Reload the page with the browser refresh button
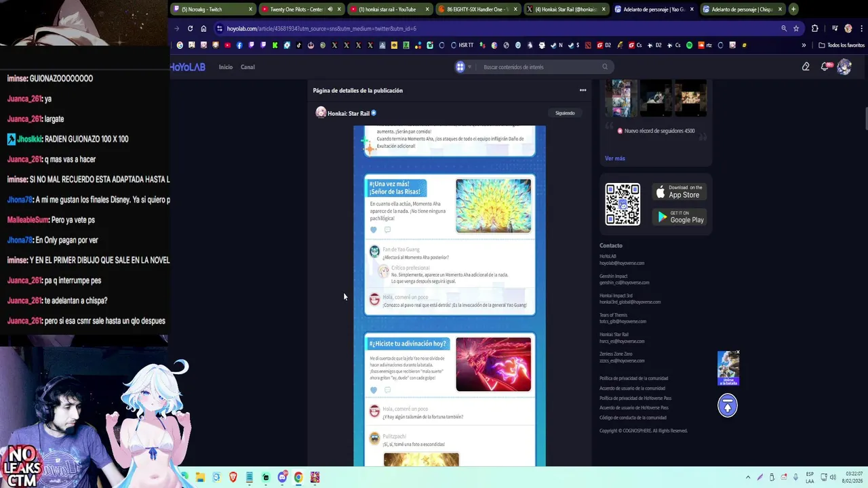868x488 pixels. 190,28
